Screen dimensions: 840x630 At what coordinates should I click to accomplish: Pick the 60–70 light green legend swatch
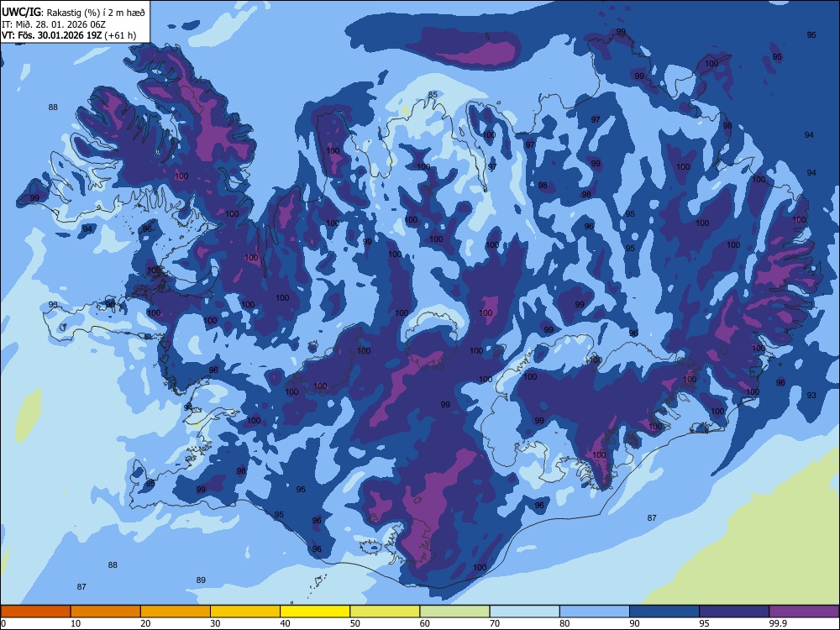pos(454,612)
